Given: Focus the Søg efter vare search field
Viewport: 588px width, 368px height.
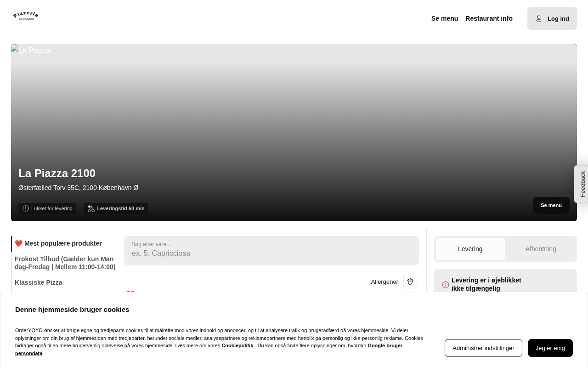Looking at the screenshot, I should [x=271, y=251].
